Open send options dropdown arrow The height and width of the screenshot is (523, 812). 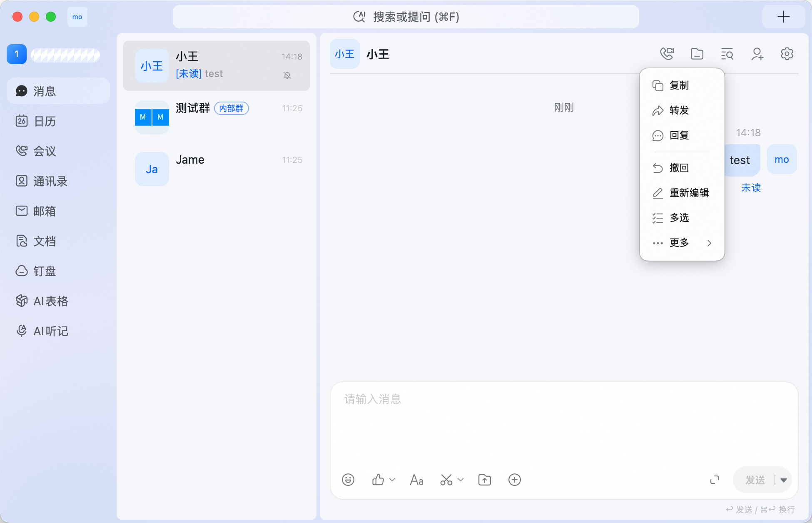tap(784, 480)
